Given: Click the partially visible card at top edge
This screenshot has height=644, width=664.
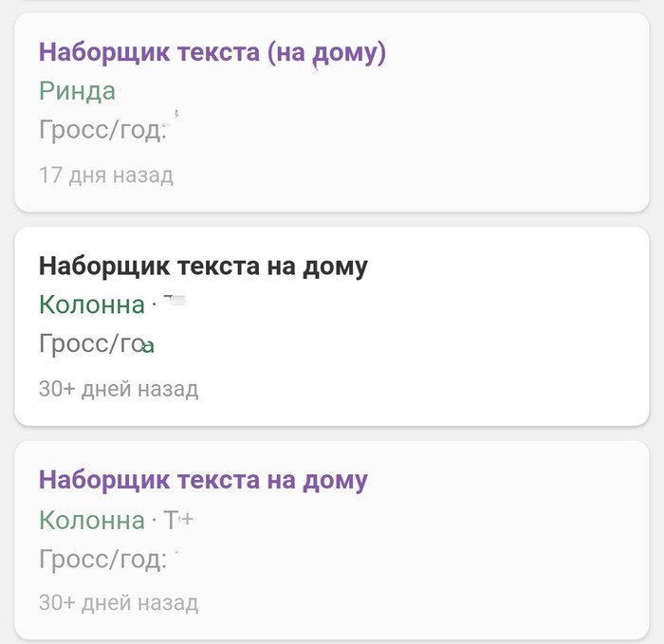Looking at the screenshot, I should pyautogui.click(x=332, y=2).
